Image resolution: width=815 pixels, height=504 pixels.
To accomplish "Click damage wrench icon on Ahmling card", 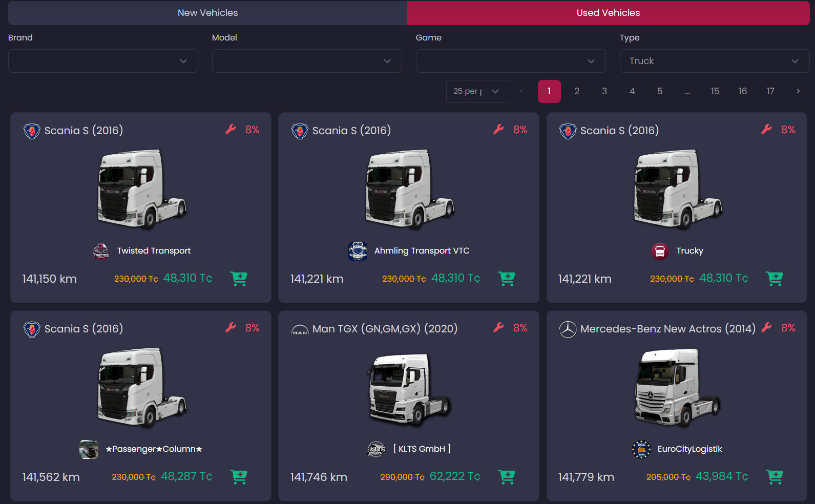I will (499, 130).
